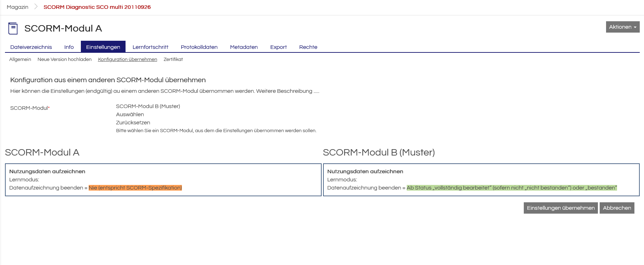The width and height of the screenshot is (644, 265).
Task: Open the Zertifikat subtab
Action: (x=173, y=60)
